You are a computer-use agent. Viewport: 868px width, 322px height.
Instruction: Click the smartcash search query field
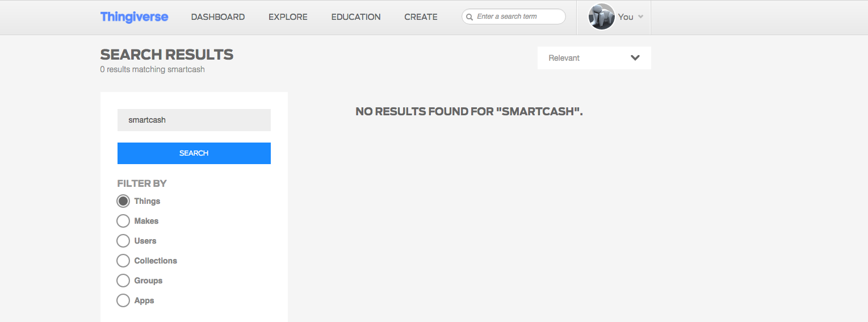[x=194, y=120]
